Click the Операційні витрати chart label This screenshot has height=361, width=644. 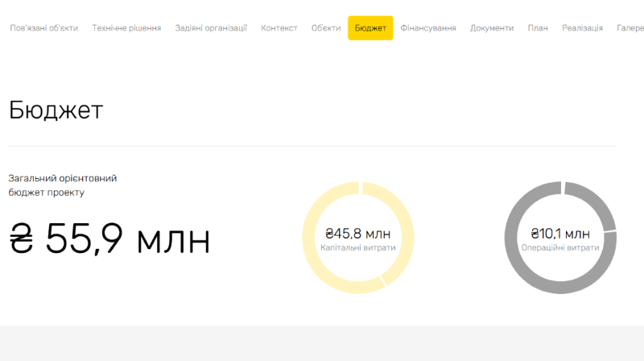560,248
